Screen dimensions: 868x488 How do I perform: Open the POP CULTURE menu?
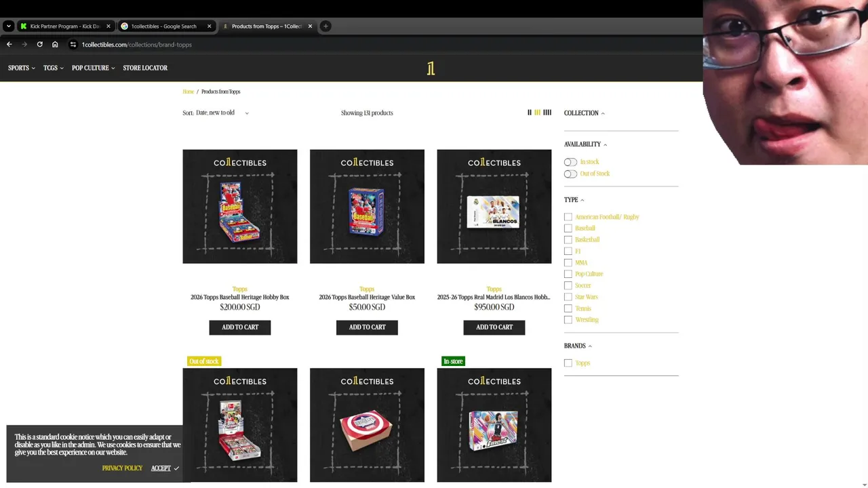pos(94,68)
